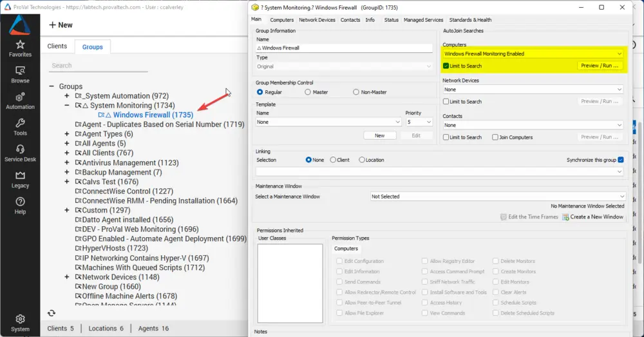
Task: Open the Computers AutoJoin search dropdown
Action: click(x=533, y=54)
